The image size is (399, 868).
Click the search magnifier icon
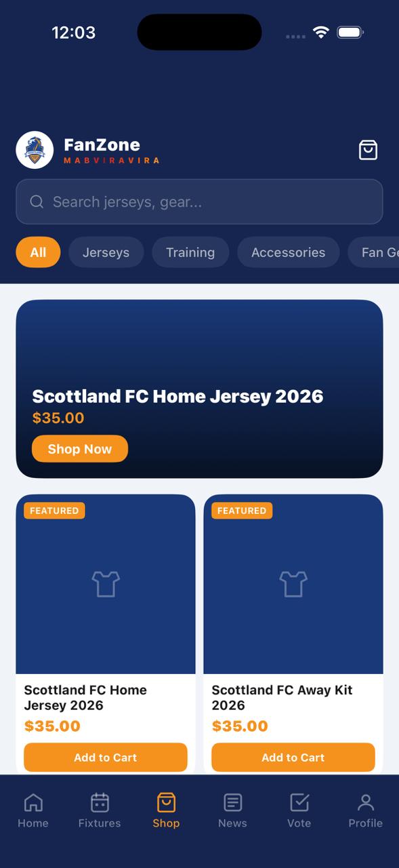coord(37,201)
